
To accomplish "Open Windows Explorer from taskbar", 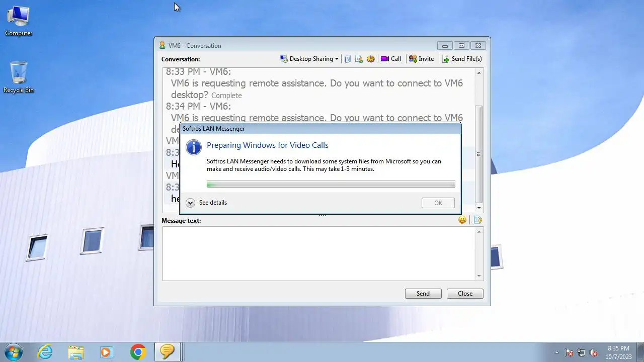I will [x=76, y=352].
